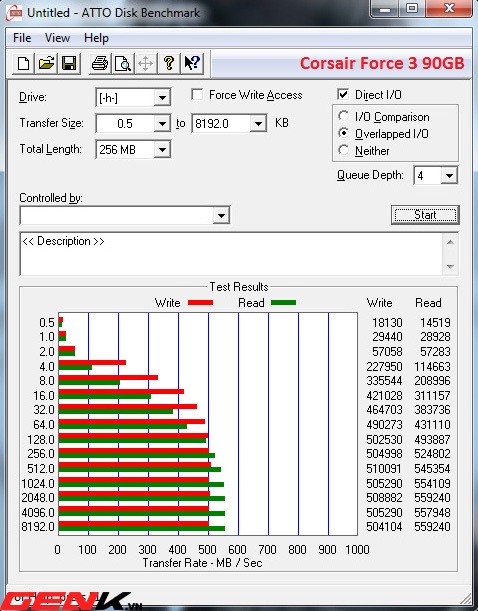This screenshot has width=478, height=611.
Task: Expand the Controlled by dropdown
Action: (221, 215)
